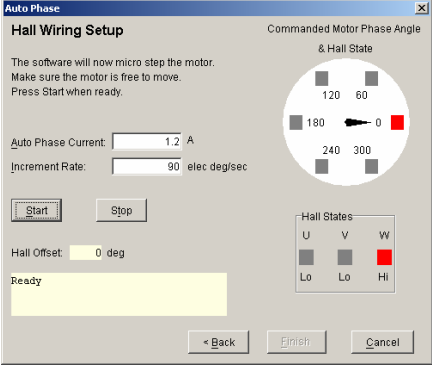Screen dimensions: 432x365
Task: Close the Auto Phase dialog window
Action: [422, 8]
